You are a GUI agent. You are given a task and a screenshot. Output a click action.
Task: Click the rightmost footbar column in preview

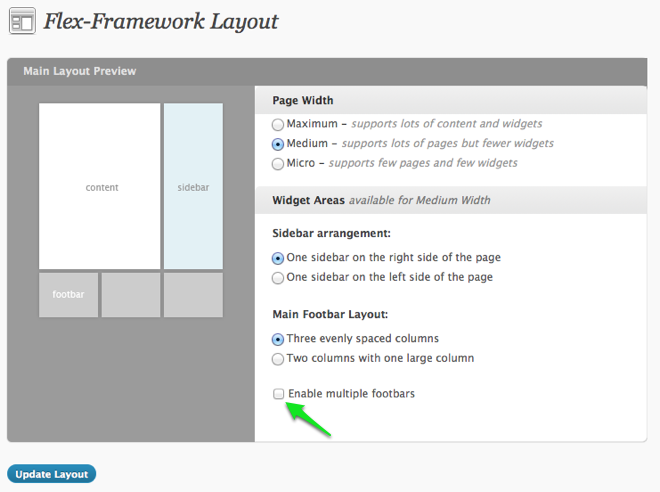193,295
